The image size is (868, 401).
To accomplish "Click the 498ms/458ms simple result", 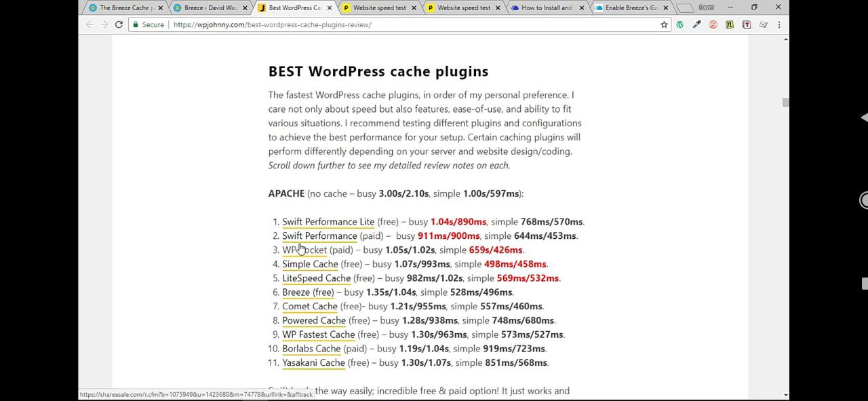I will click(515, 264).
